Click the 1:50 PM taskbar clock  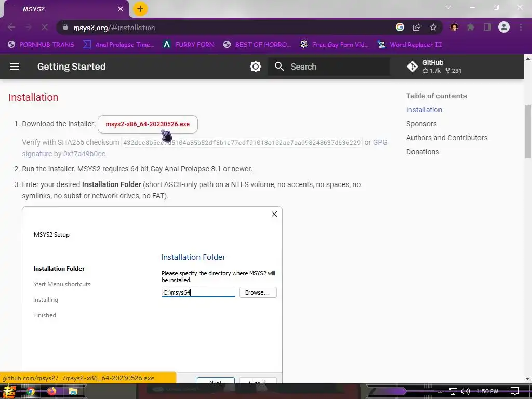487,392
